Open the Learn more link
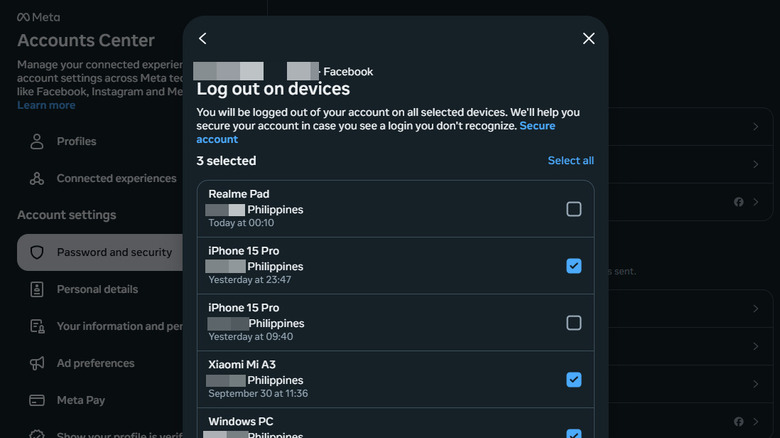Screen dimensions: 780x438 coord(46,105)
